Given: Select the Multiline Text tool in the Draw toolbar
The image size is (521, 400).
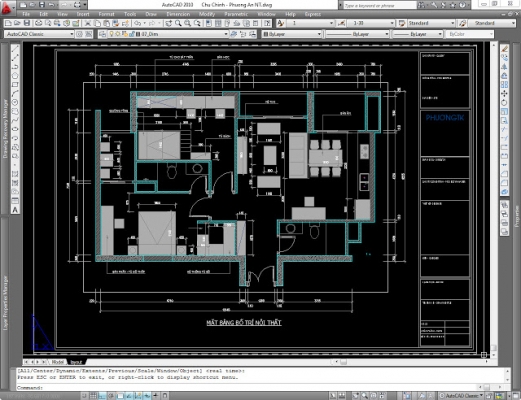Looking at the screenshot, I should [15, 210].
